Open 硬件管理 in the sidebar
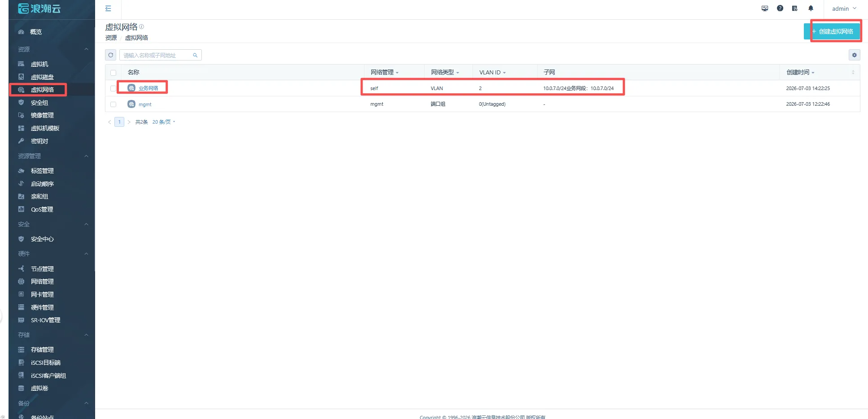The height and width of the screenshot is (419, 868). tap(42, 307)
